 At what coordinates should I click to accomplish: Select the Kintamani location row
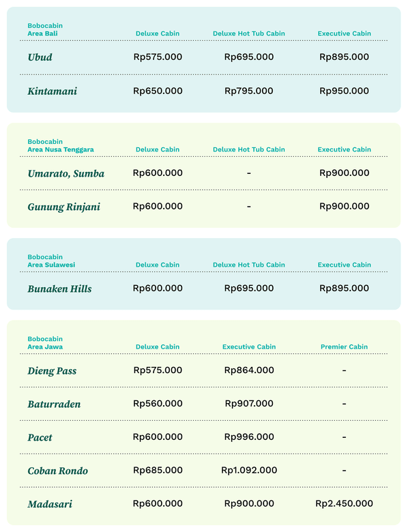pos(204,91)
